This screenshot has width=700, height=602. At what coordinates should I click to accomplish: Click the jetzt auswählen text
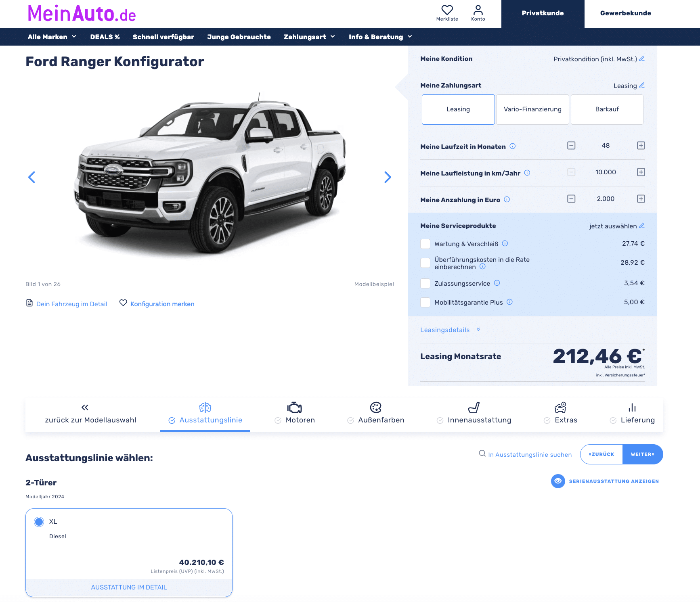click(613, 226)
